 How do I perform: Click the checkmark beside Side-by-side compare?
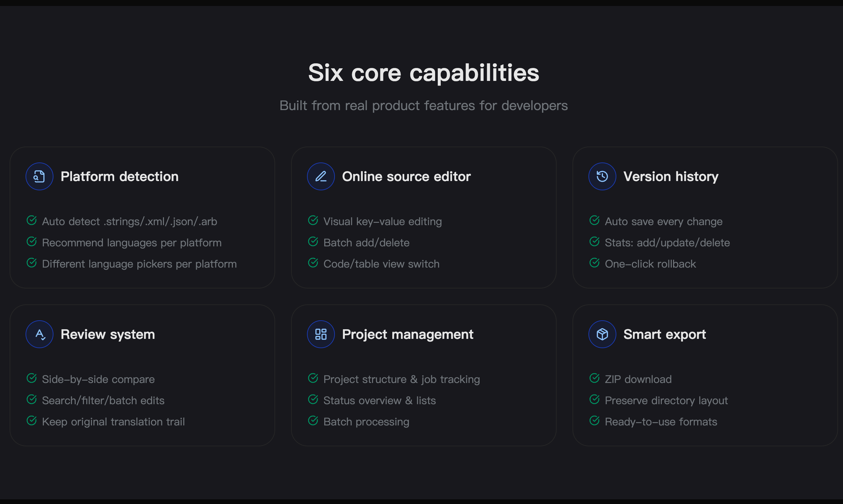(32, 378)
